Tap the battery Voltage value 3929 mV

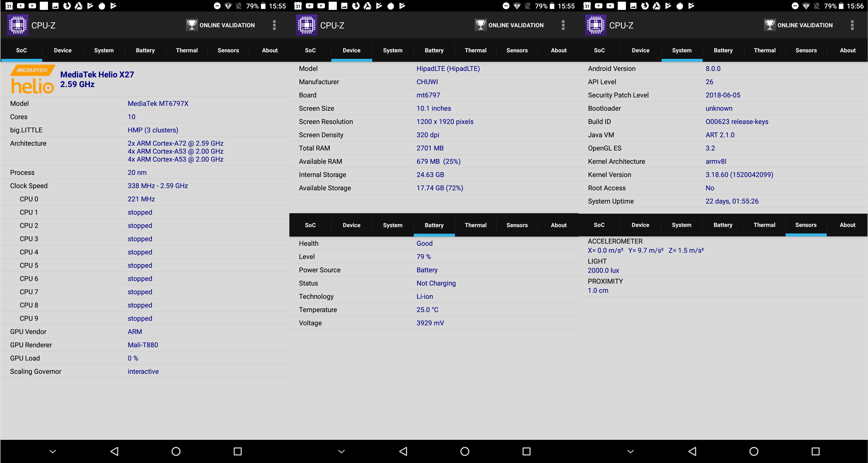430,323
